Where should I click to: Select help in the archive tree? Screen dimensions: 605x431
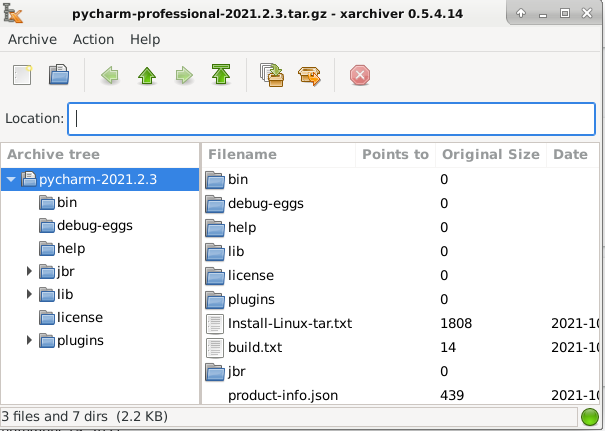click(71, 248)
